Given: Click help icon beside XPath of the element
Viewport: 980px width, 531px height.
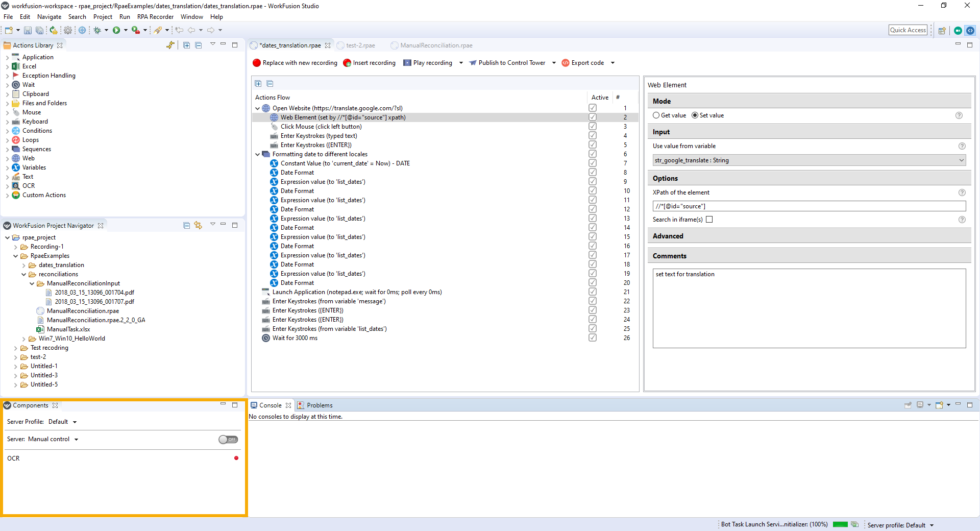Looking at the screenshot, I should coord(962,192).
